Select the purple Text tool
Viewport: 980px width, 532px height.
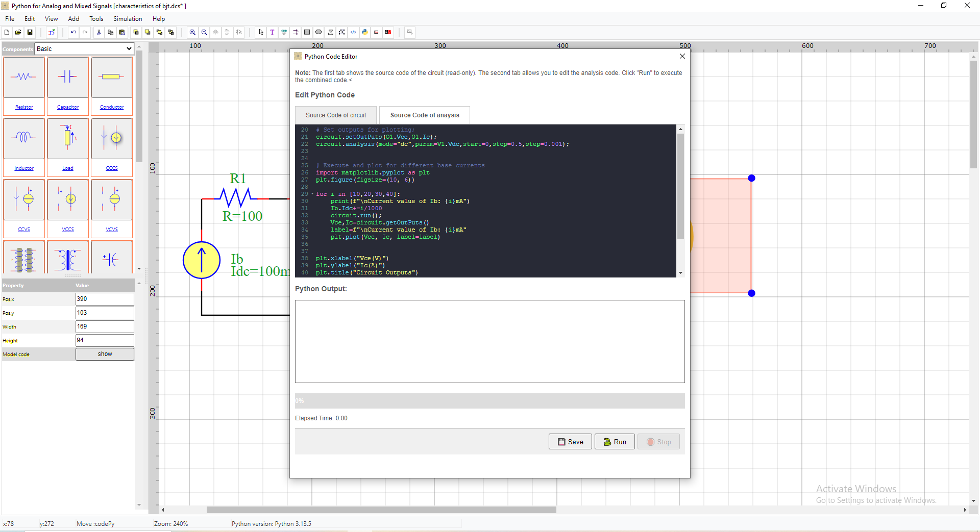pos(273,32)
